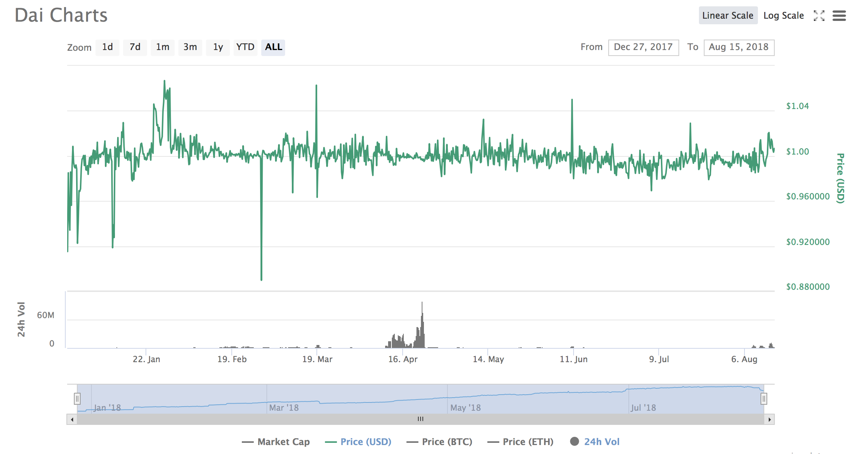868x454 pixels.
Task: Click the Jan '18 navigator label
Action: (107, 408)
